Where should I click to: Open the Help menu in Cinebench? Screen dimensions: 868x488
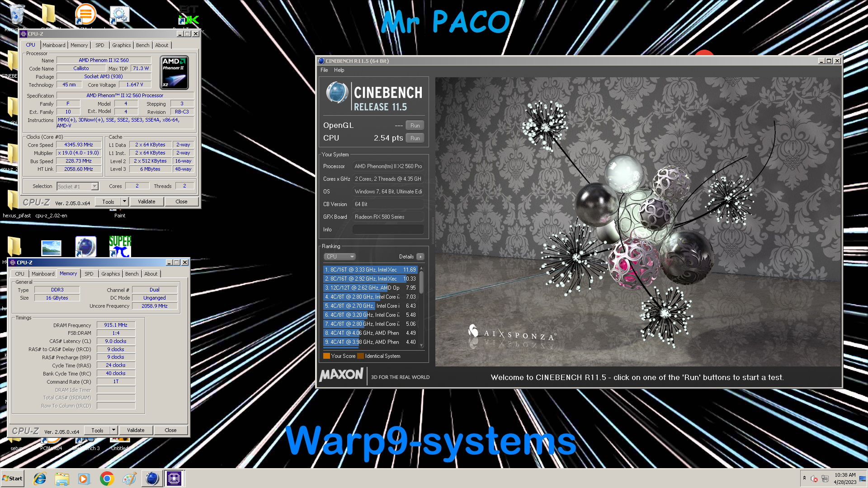point(339,70)
